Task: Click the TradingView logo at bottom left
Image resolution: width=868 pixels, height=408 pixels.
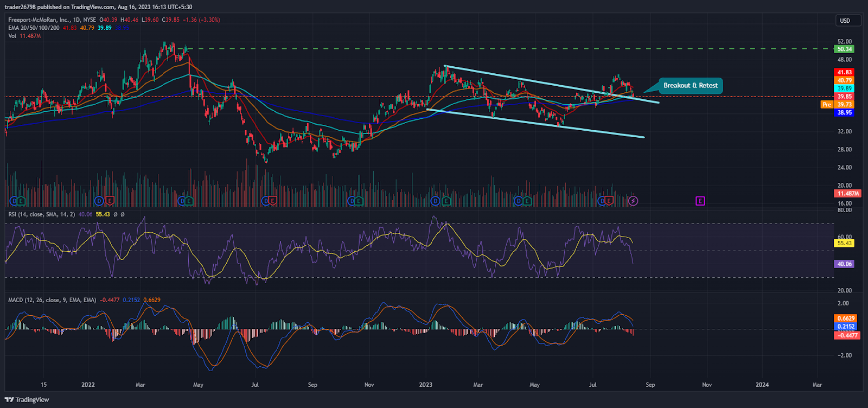Action: [x=27, y=400]
